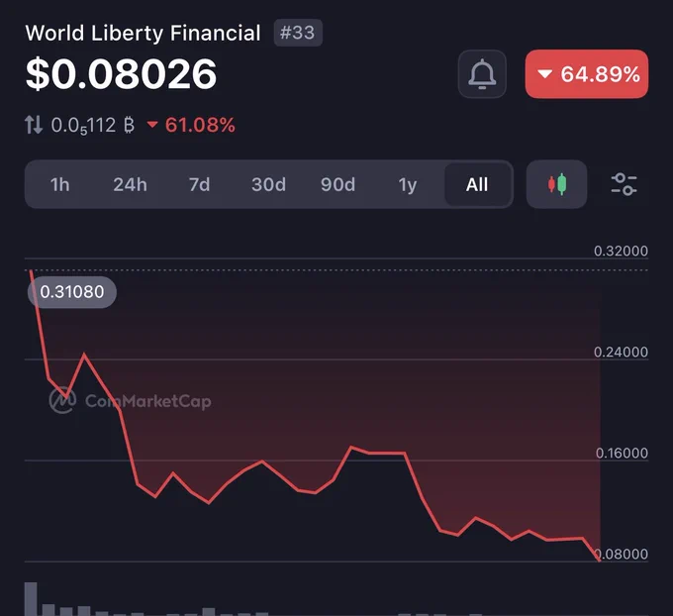The image size is (673, 616).
Task: Tap the World Liberty Financial title
Action: [x=143, y=33]
